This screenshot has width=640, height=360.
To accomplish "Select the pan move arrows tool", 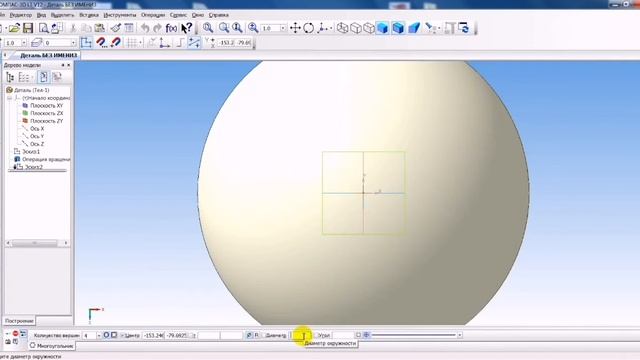I will point(295,28).
